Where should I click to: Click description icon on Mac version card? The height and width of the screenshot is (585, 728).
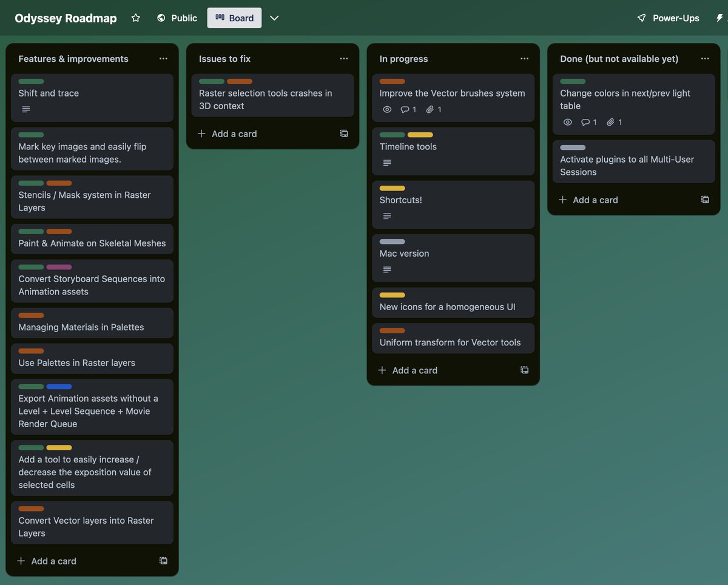387,269
